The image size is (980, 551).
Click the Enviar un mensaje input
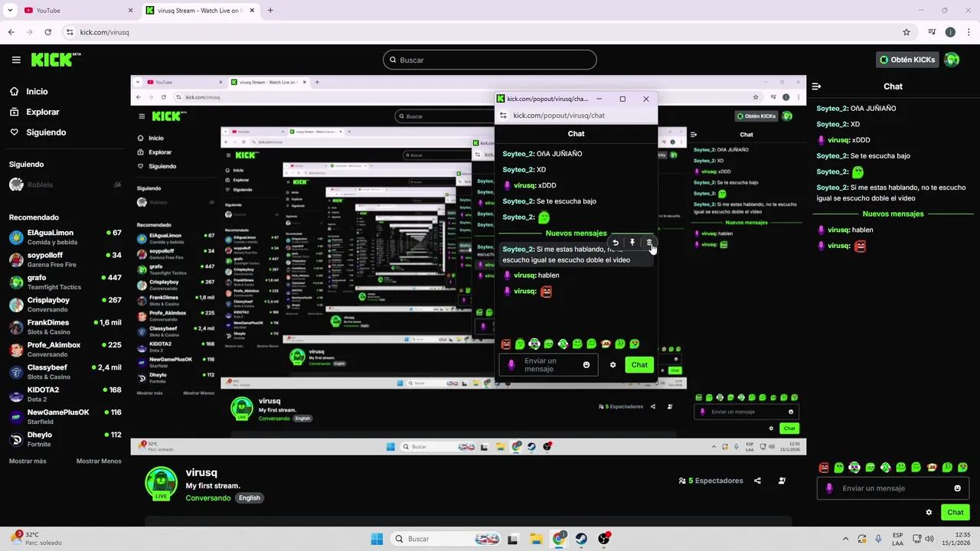pos(893,488)
